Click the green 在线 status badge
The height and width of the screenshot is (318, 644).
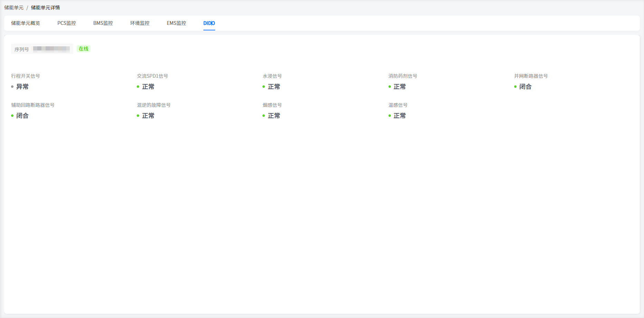click(84, 49)
